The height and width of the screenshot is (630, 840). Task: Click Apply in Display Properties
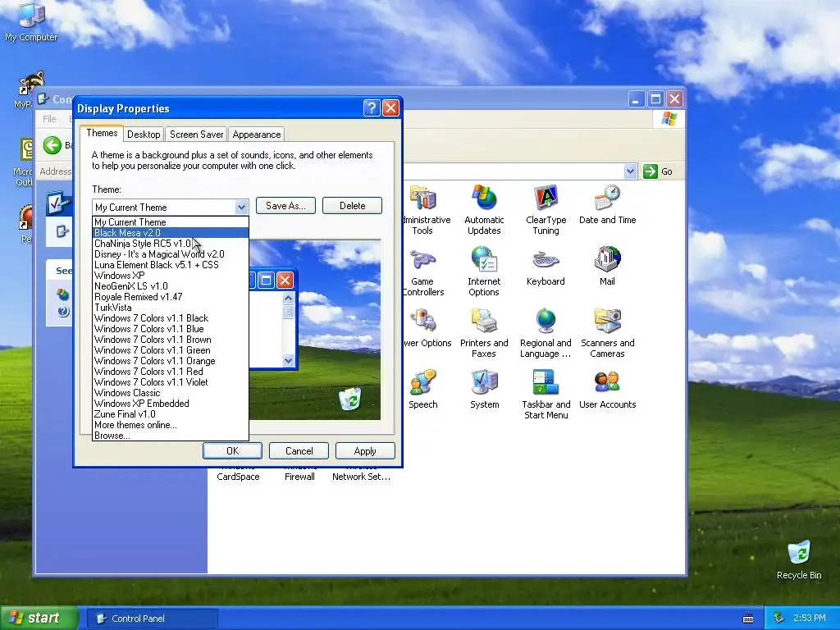click(365, 451)
